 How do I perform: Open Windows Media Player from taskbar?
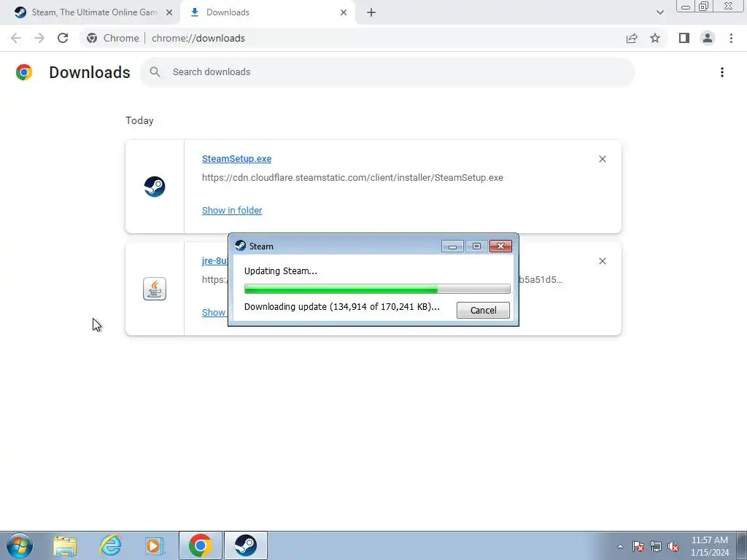155,545
